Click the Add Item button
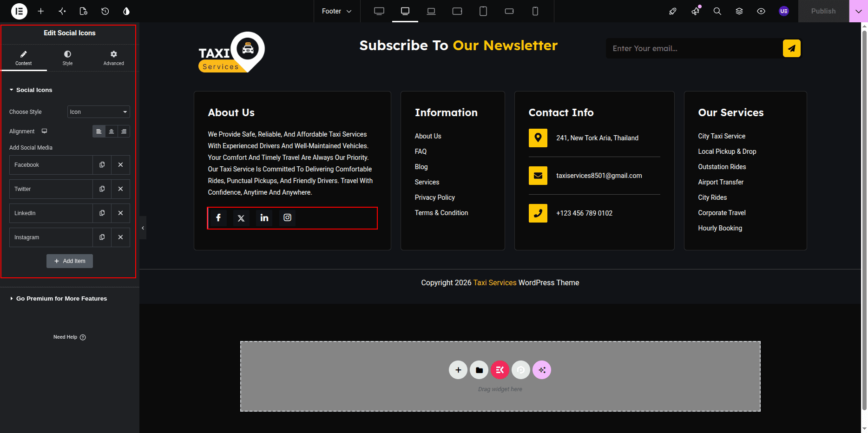The image size is (868, 433). click(x=70, y=261)
